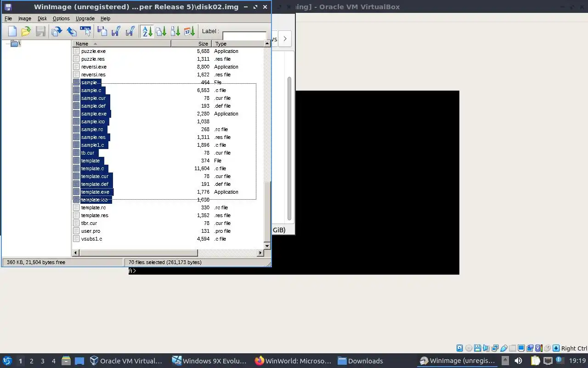Select file tlbr.cur
588x368 pixels.
click(89, 223)
